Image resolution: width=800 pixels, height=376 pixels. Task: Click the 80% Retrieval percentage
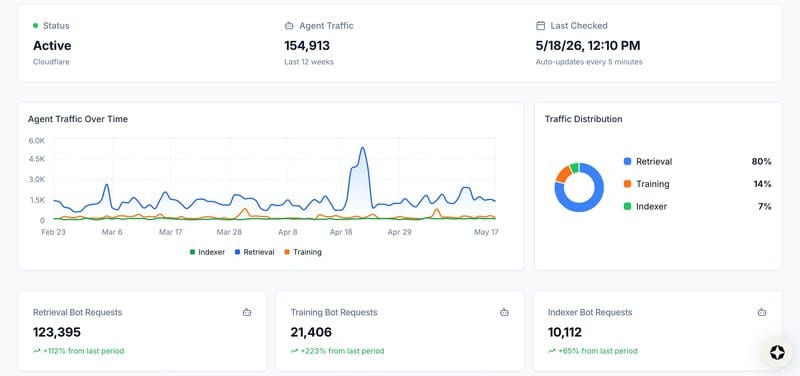coord(761,162)
